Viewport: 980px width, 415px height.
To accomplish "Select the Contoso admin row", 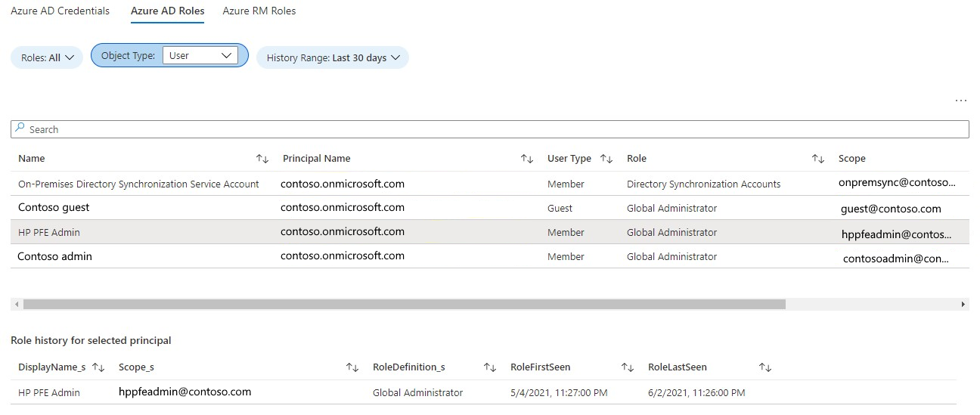I will coord(54,256).
